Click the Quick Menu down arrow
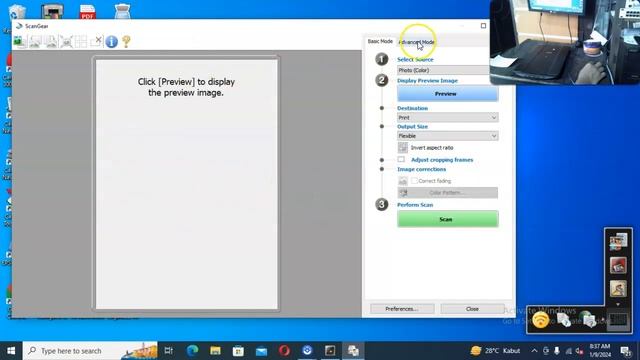640x360 pixels. [x=618, y=304]
